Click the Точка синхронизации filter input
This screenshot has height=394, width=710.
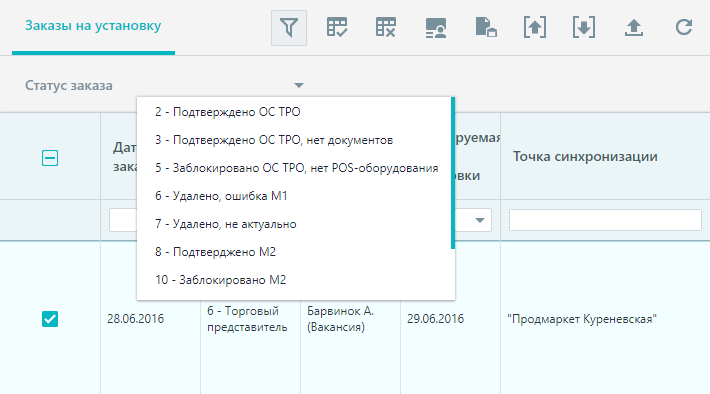tap(605, 220)
